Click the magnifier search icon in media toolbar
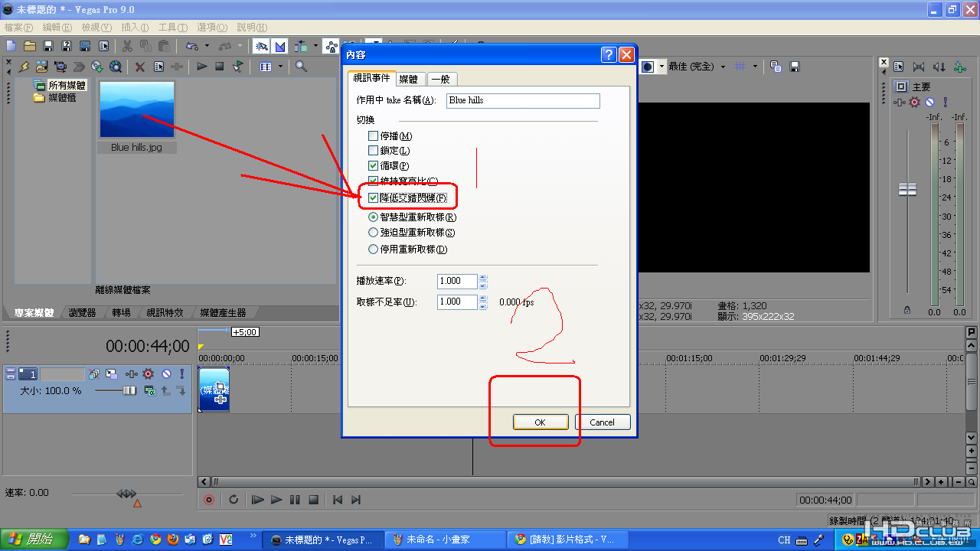980x551 pixels. [x=301, y=67]
